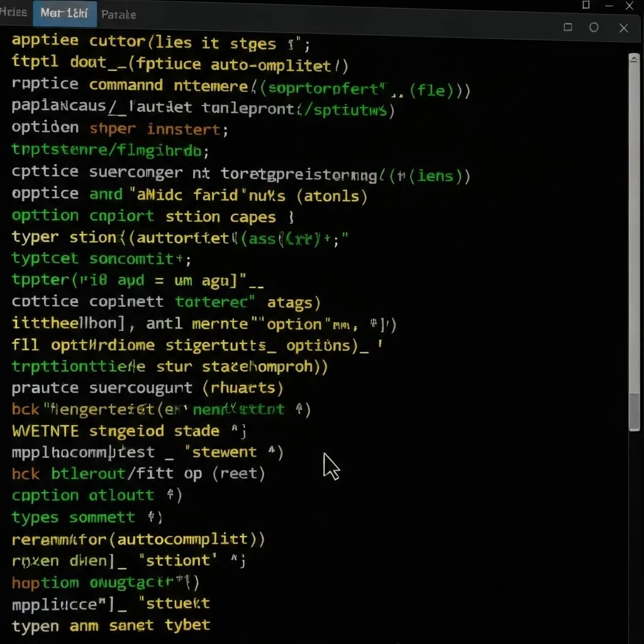Click the "rerenmnfor(autocommplitt)" text
Viewport: 644px width, 644px height.
point(135,539)
